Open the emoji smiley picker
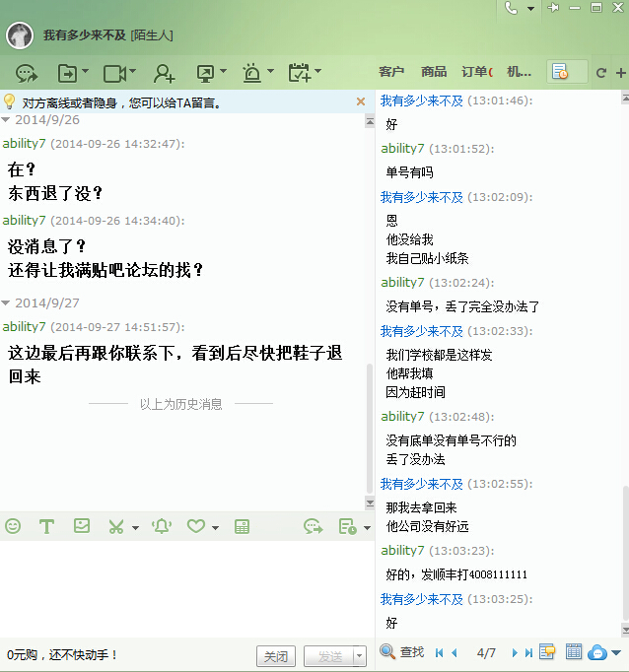629x672 pixels. [13, 526]
